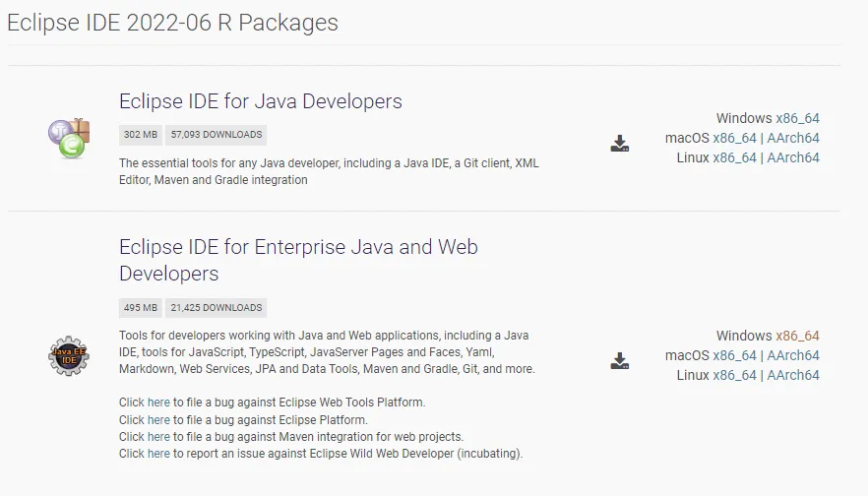Open Eclipse IDE for Enterprise Java and Web Developers title
Screen dimensions: 868x496
point(298,260)
